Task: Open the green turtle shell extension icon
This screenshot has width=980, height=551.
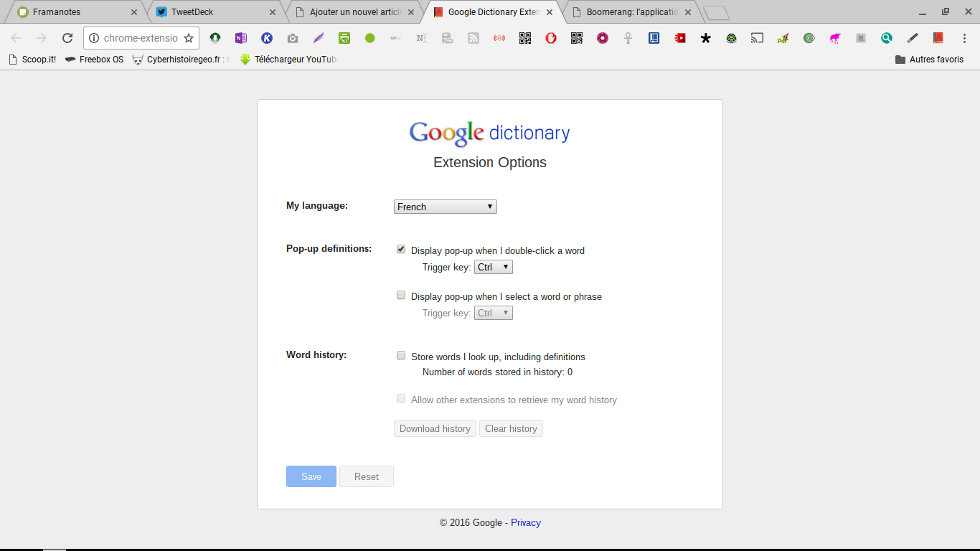Action: [x=731, y=38]
